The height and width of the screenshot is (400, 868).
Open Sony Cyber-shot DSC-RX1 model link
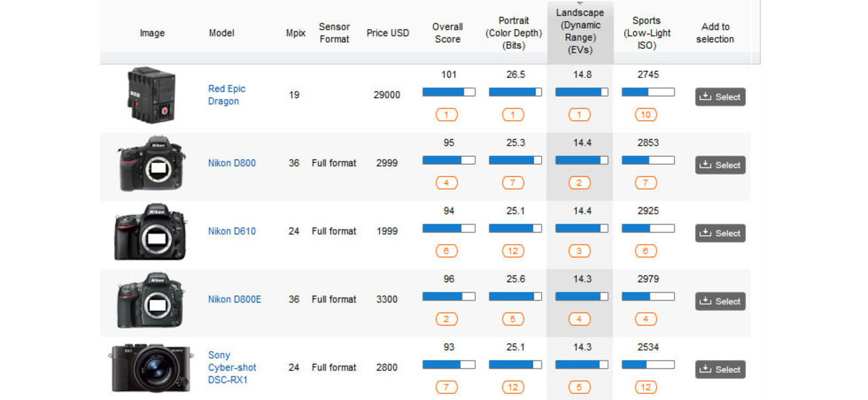point(232,367)
